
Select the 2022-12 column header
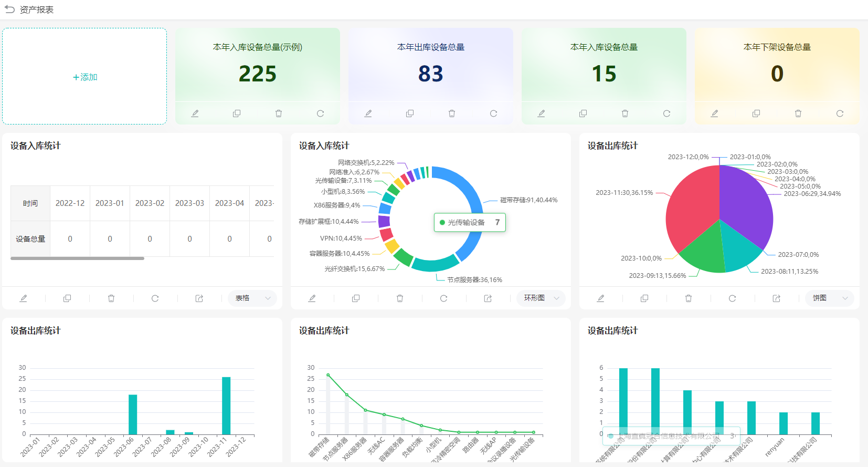click(70, 203)
